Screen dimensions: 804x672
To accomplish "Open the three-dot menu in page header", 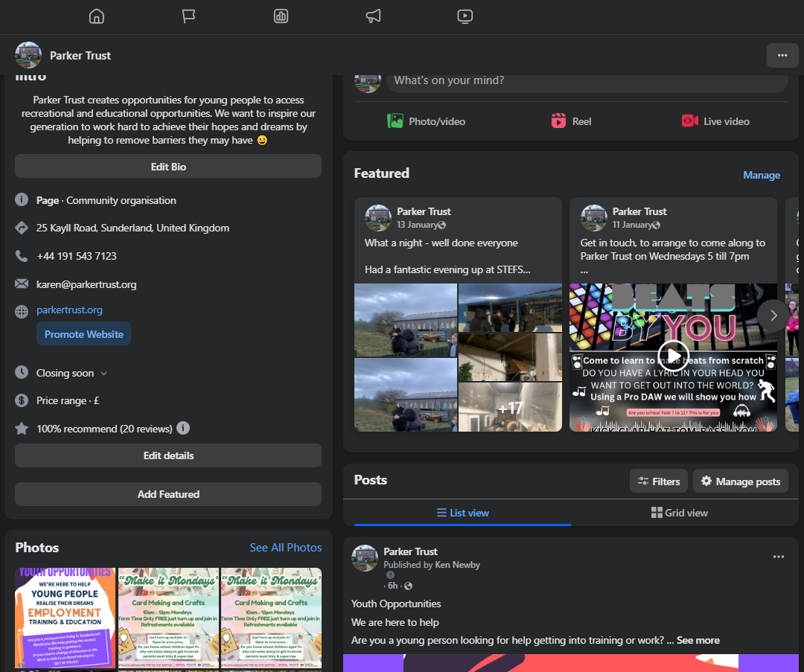I will 782,55.
